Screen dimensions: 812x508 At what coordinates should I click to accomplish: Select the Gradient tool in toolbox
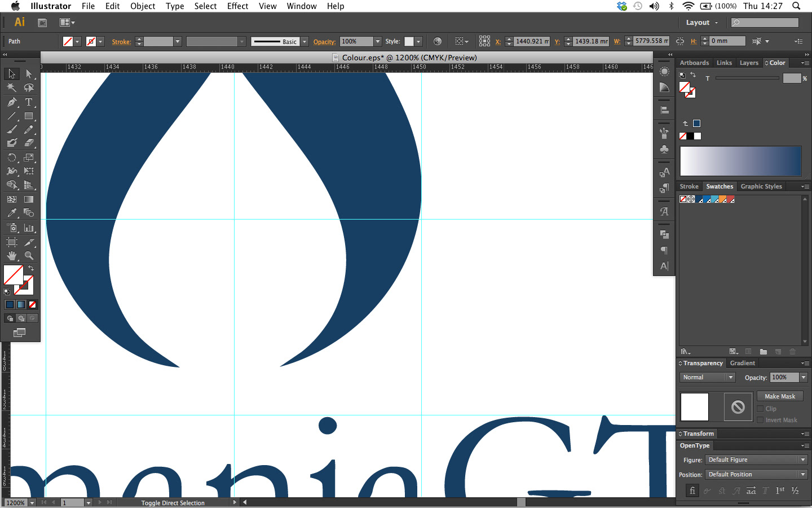click(29, 199)
